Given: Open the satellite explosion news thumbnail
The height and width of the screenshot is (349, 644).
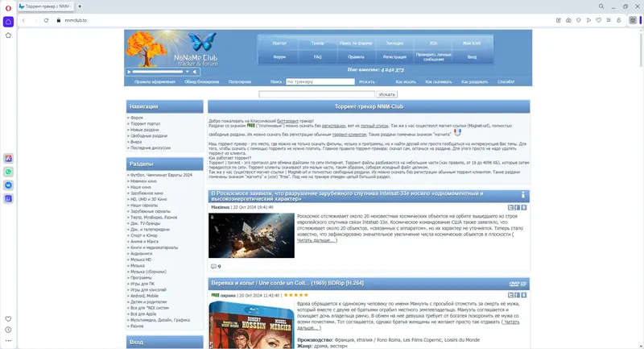Looking at the screenshot, I should point(251,235).
